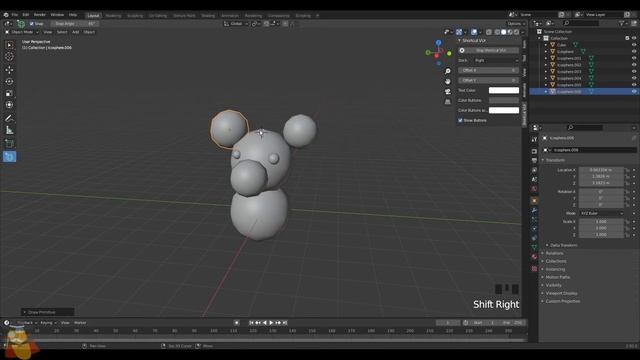This screenshot has width=640, height=360.
Task: Click the Text Color white swatch
Action: point(504,90)
